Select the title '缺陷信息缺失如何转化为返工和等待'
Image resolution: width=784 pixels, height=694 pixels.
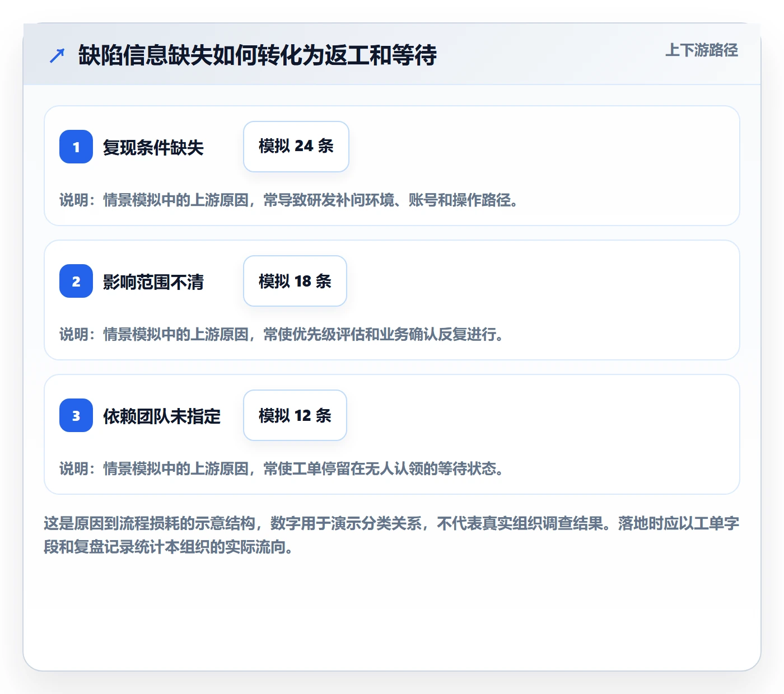tap(258, 55)
